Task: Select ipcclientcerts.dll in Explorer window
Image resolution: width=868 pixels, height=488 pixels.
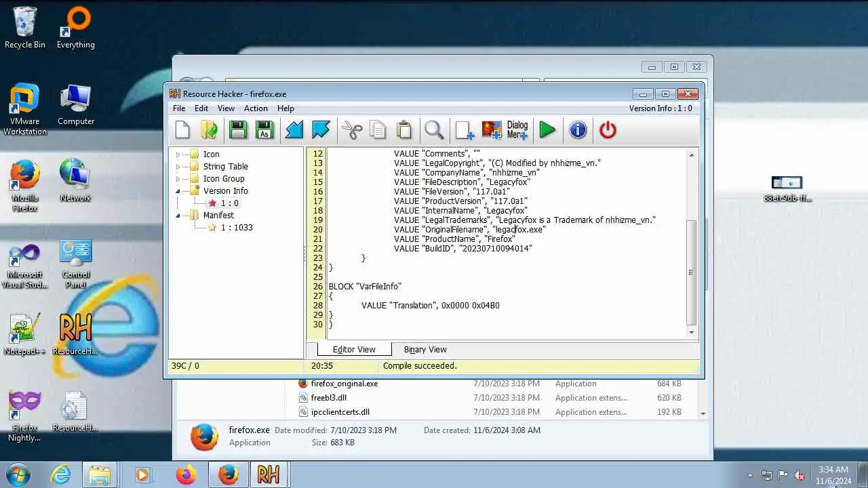Action: pos(340,412)
